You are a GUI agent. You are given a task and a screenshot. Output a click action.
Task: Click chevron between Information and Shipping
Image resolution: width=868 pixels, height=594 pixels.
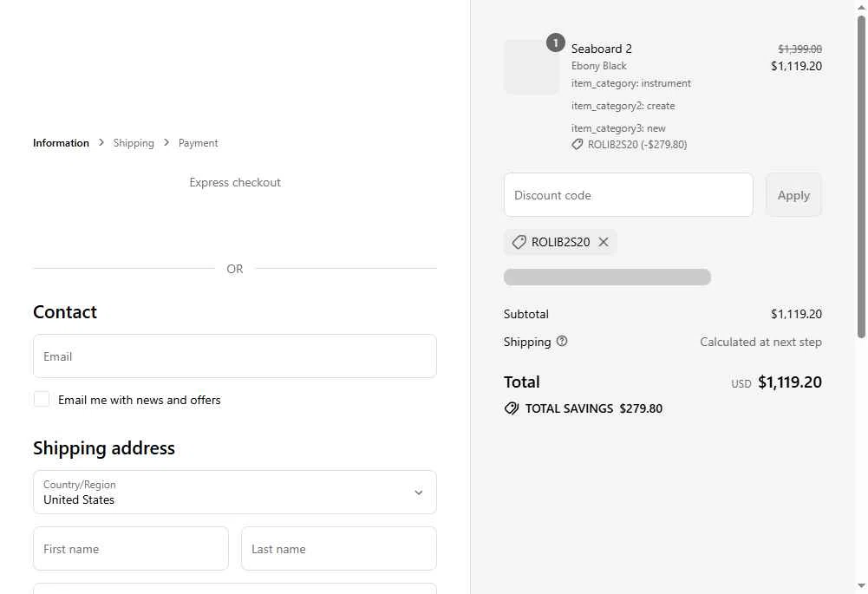pyautogui.click(x=101, y=142)
